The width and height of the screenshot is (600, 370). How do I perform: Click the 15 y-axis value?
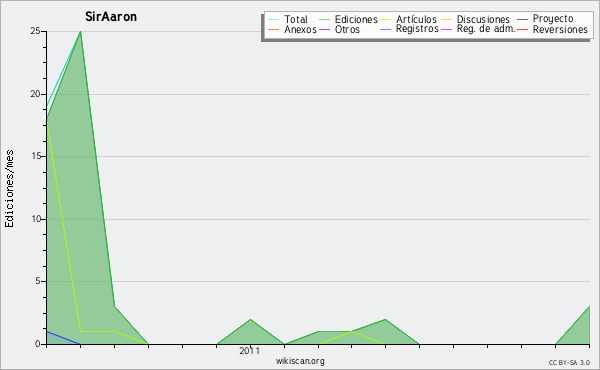(36, 156)
